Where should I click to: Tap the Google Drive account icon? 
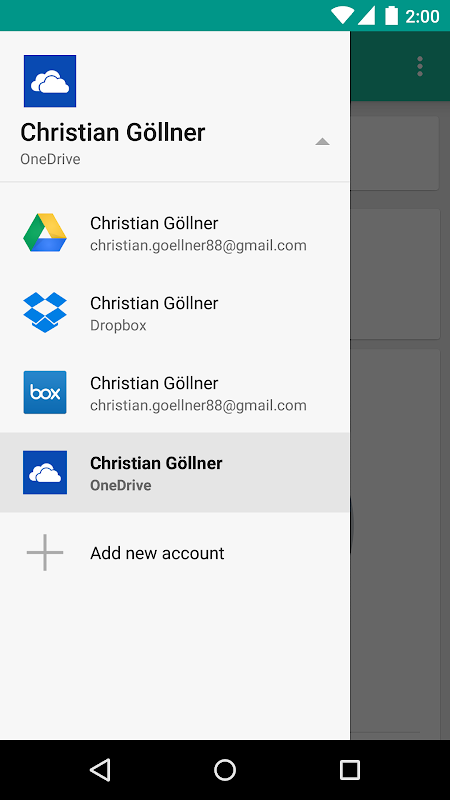point(45,233)
